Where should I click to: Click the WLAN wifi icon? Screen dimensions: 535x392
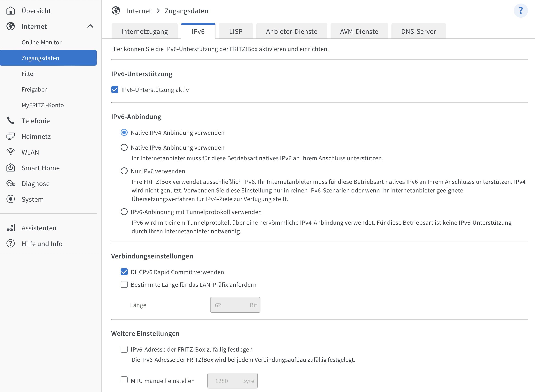pos(10,152)
